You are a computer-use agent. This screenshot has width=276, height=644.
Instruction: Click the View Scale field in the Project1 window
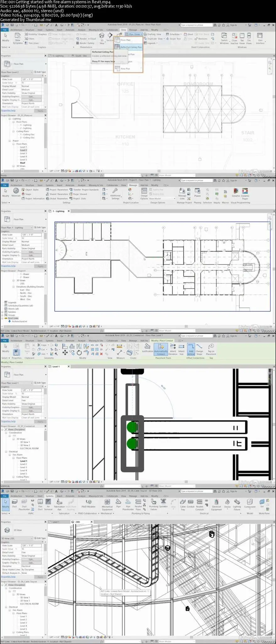31,235
